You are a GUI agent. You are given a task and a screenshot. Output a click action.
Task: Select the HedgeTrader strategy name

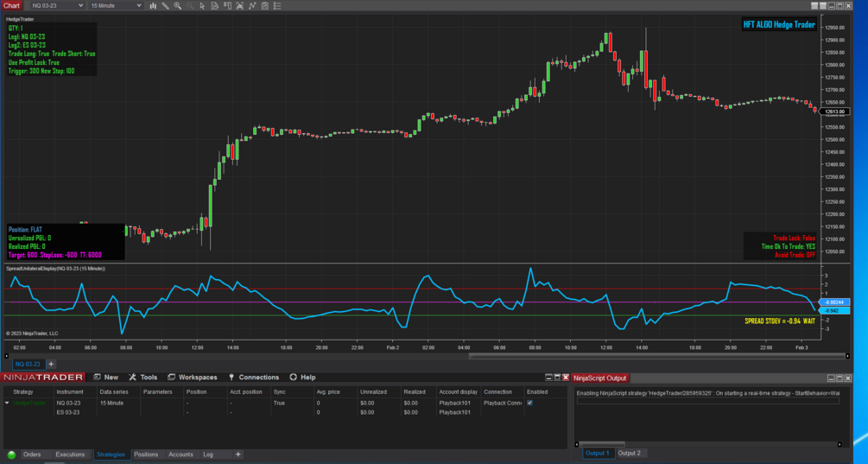pyautogui.click(x=29, y=403)
